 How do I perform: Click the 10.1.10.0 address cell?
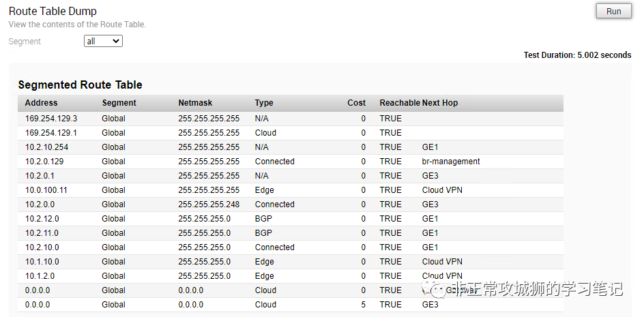pyautogui.click(x=42, y=262)
